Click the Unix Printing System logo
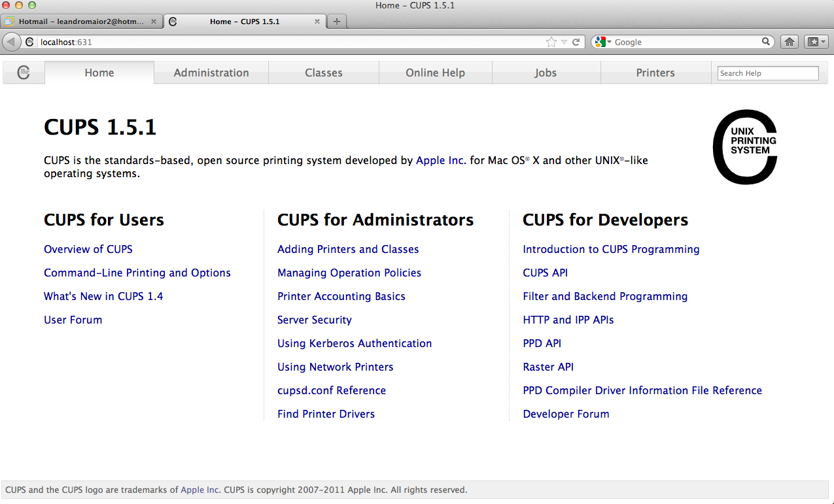 (745, 146)
